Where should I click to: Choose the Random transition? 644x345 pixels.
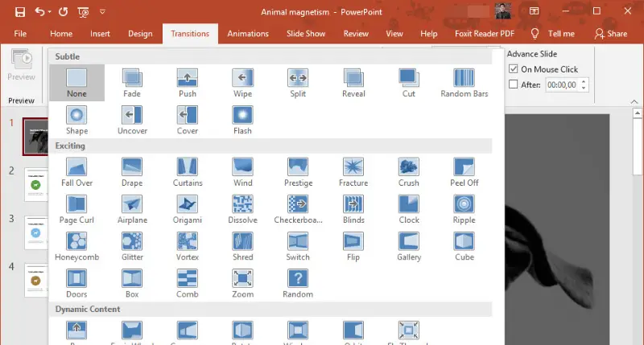(298, 284)
